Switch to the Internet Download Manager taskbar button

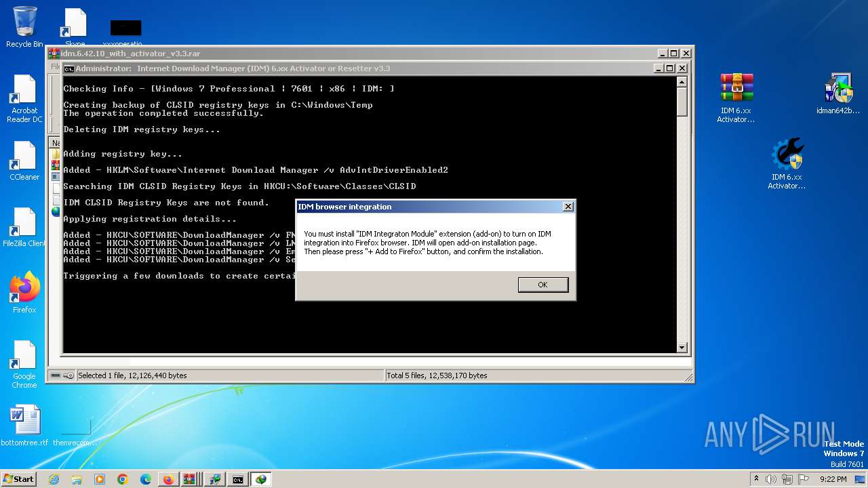261,479
